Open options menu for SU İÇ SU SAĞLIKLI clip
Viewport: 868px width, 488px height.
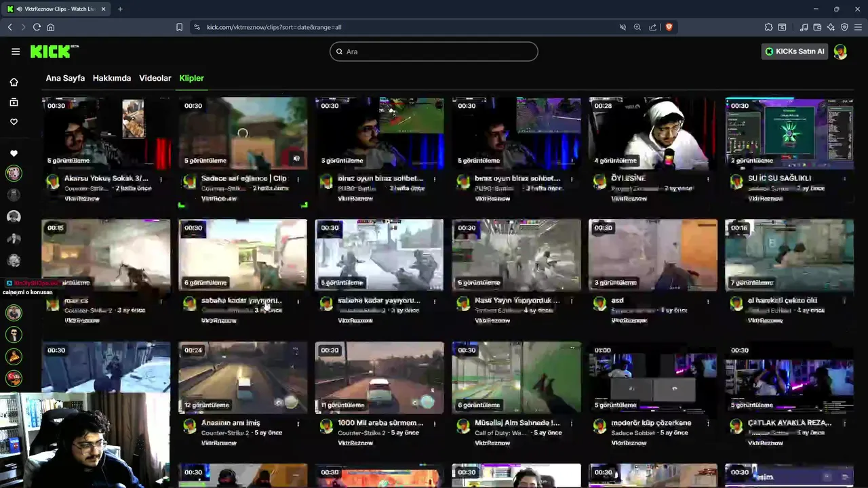(844, 179)
